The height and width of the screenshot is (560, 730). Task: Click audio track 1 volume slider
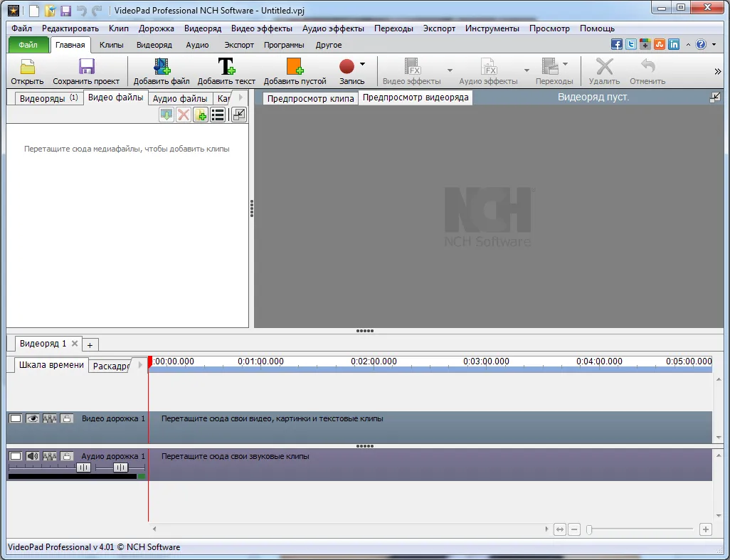(x=83, y=467)
